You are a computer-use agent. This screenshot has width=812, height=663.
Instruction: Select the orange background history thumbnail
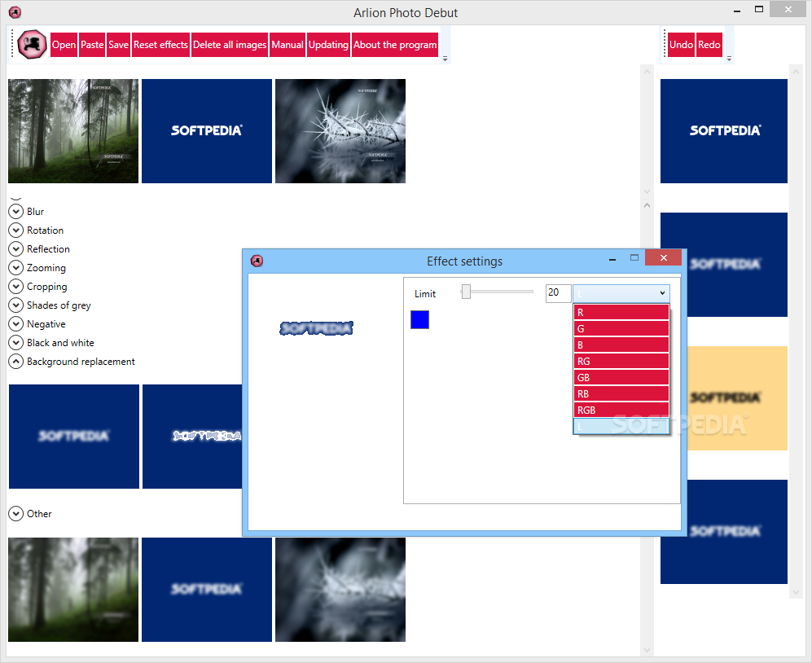pyautogui.click(x=737, y=397)
